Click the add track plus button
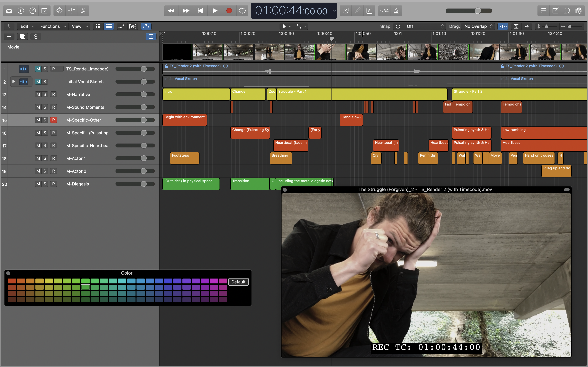 pos(9,36)
